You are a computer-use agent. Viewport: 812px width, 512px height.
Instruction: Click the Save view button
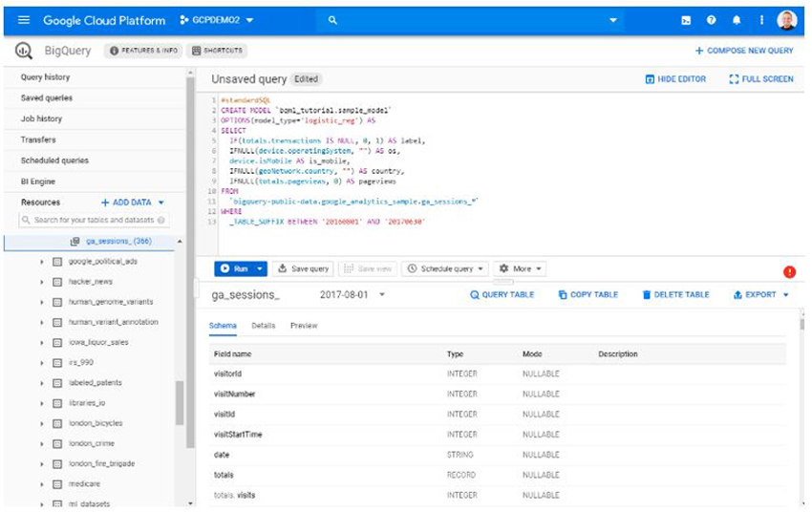(x=368, y=268)
